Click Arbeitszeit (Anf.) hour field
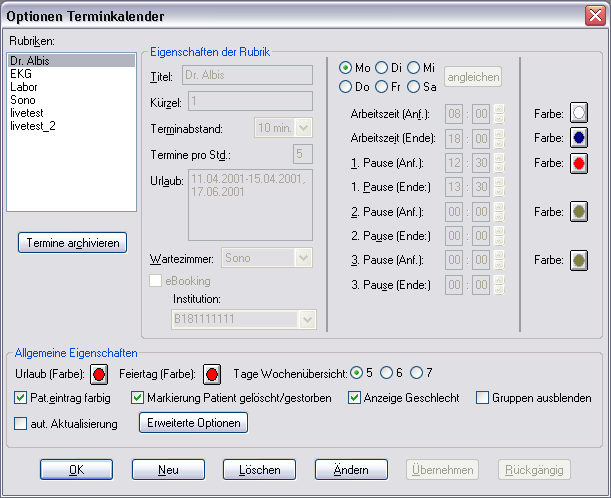The height and width of the screenshot is (498, 611). click(x=454, y=114)
